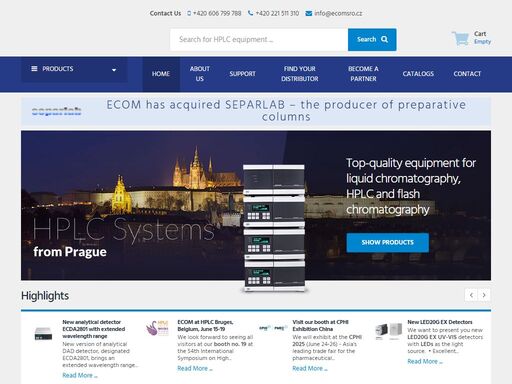Open the About Us menu item

coord(200,74)
